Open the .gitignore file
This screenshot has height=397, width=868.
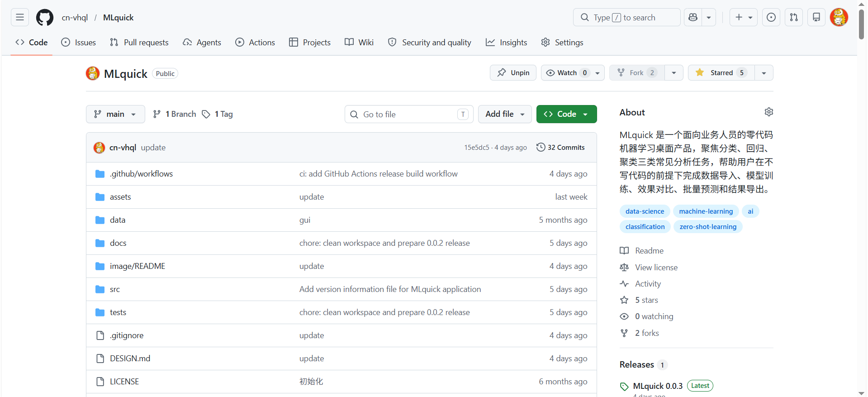pos(127,335)
